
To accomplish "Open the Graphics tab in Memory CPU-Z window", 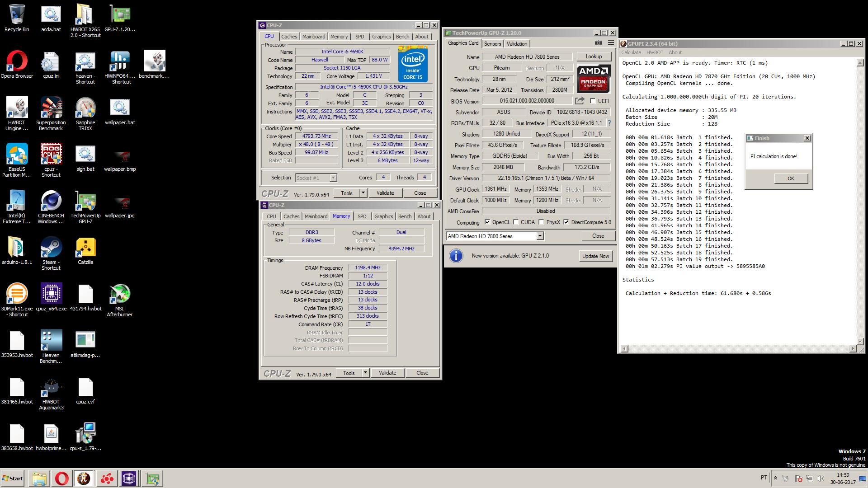I will 384,216.
